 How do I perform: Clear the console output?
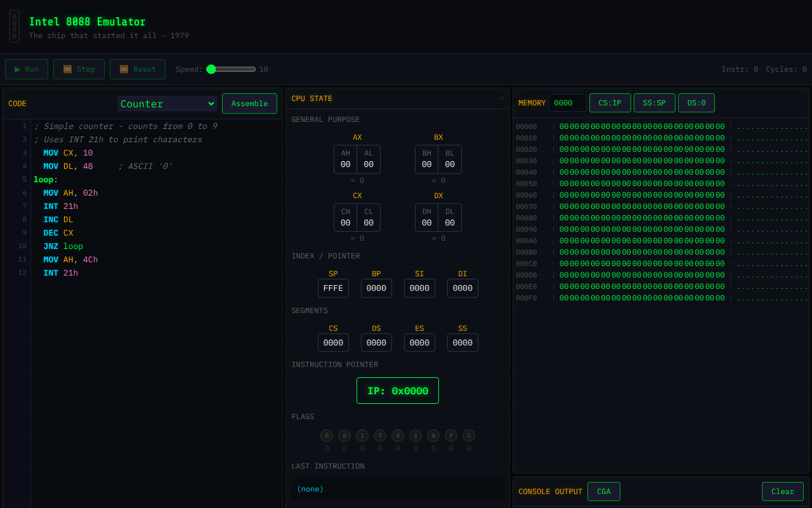(783, 491)
